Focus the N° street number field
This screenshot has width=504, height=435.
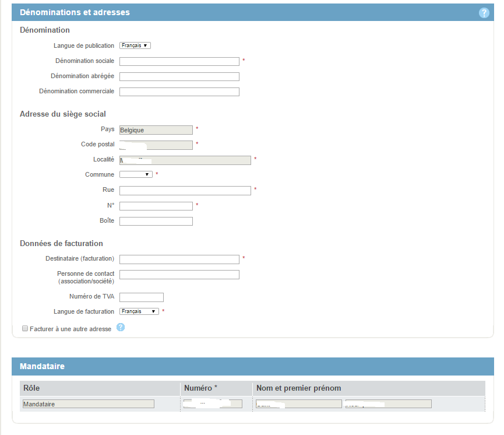click(x=156, y=206)
